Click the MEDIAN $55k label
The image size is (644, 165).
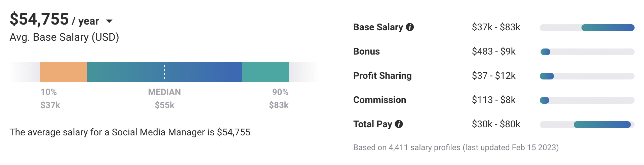tap(164, 99)
